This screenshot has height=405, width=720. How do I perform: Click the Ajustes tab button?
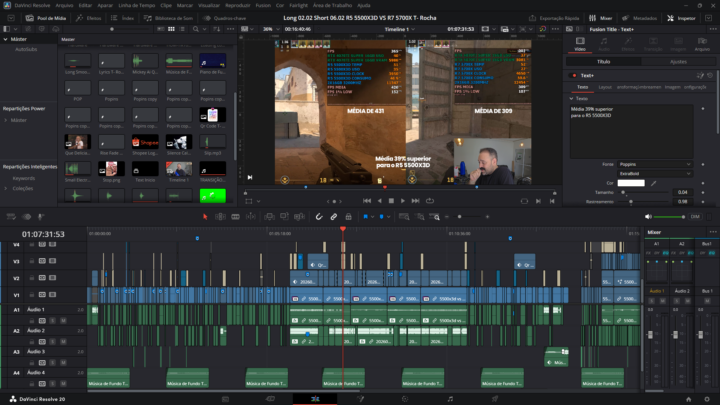point(679,61)
